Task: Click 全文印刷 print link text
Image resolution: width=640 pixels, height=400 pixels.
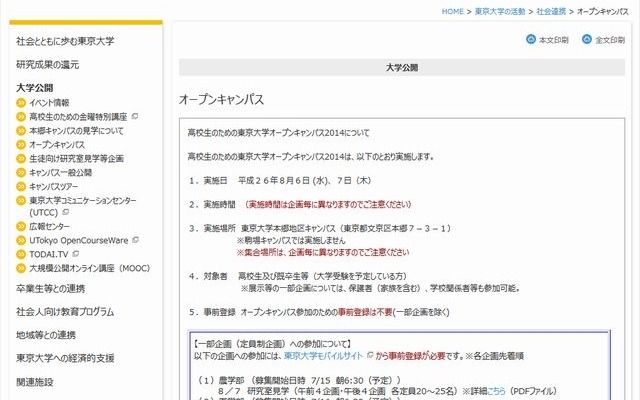Action: pos(610,40)
